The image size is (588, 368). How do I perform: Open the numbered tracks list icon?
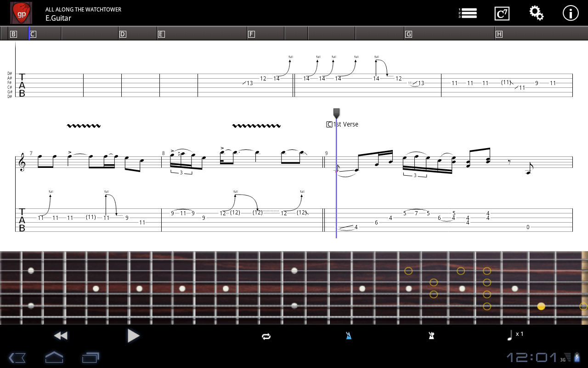468,13
